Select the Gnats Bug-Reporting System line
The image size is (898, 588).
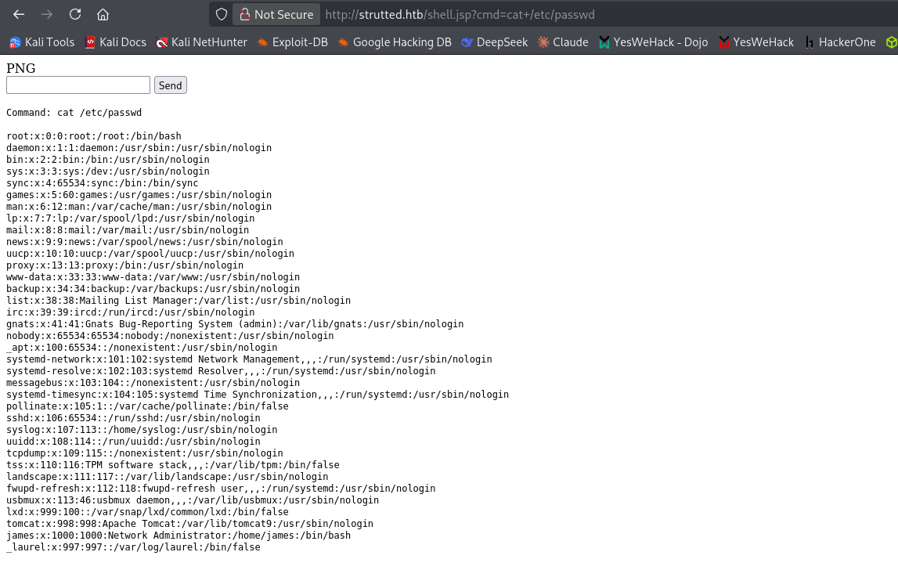[235, 324]
